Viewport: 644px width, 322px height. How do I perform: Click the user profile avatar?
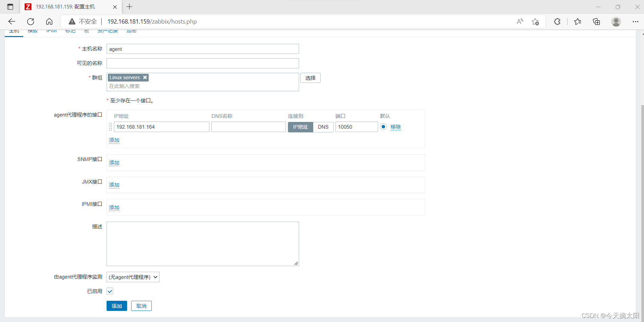pyautogui.click(x=616, y=22)
